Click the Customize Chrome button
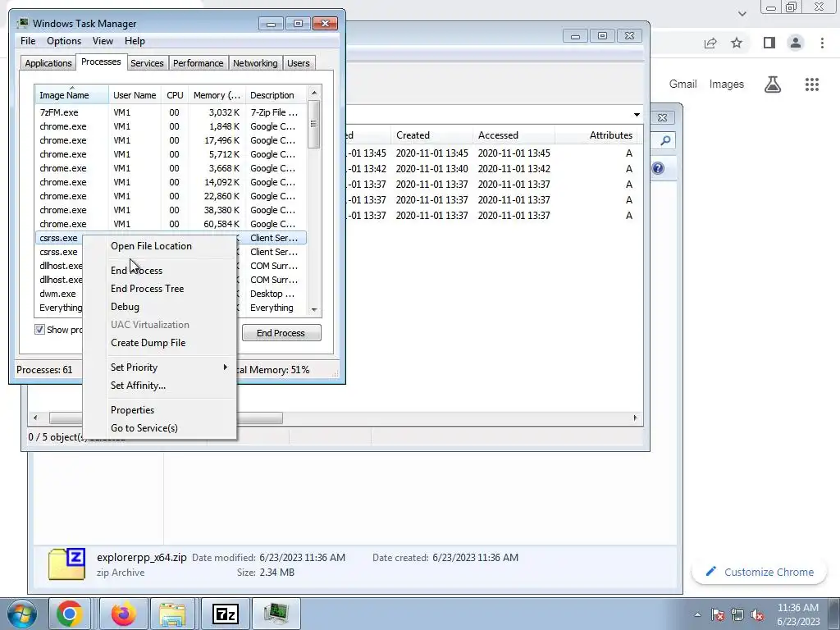The height and width of the screenshot is (630, 840). [760, 572]
